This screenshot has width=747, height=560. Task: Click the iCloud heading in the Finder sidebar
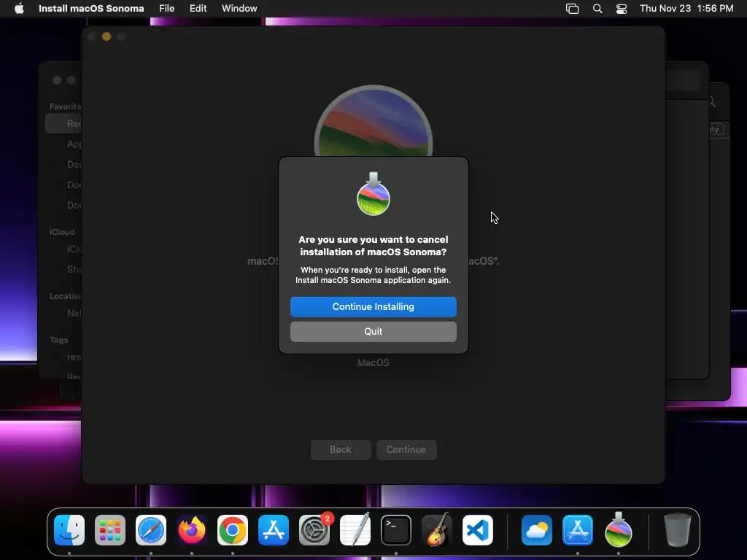(62, 232)
